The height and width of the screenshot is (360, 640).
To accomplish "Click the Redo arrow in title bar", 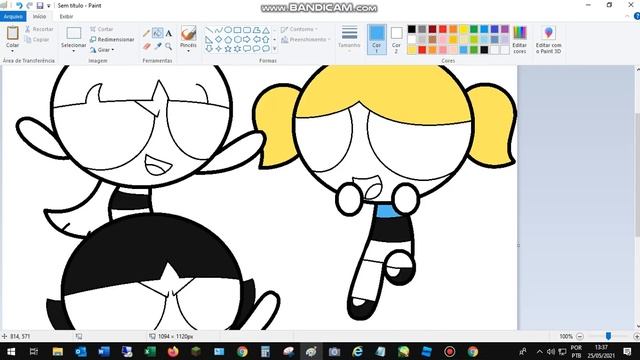I will 29,6.
